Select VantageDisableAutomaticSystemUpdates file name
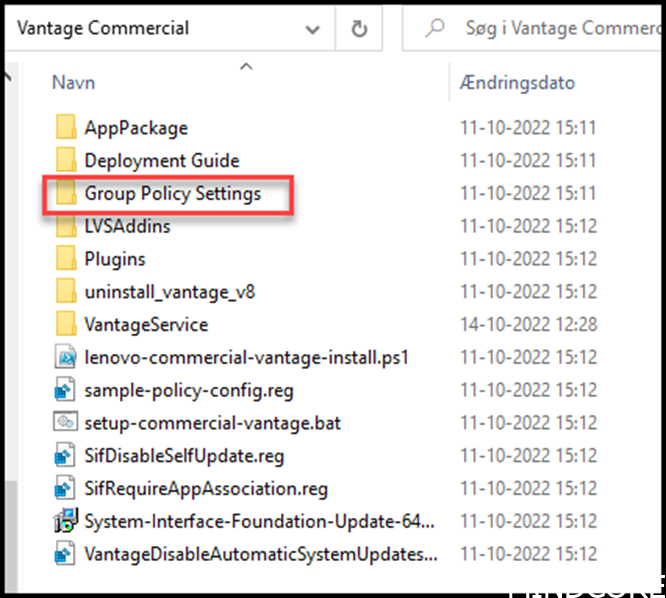 click(261, 554)
